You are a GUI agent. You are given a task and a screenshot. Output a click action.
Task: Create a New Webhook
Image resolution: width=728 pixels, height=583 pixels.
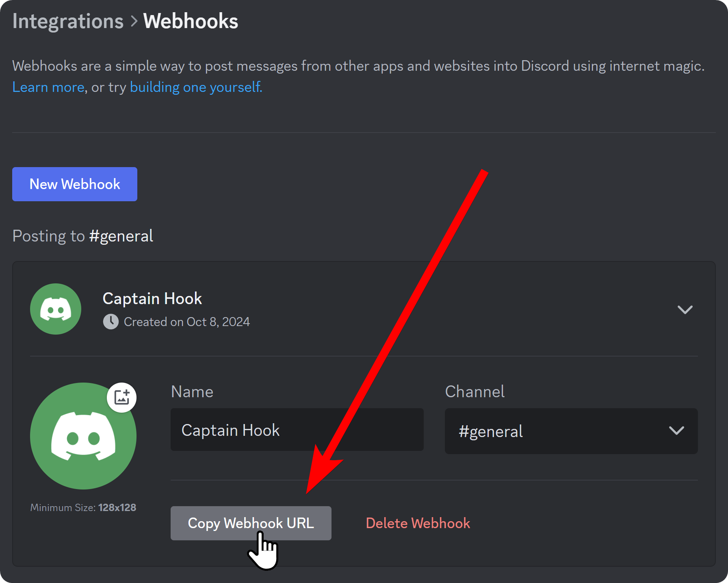click(x=74, y=184)
